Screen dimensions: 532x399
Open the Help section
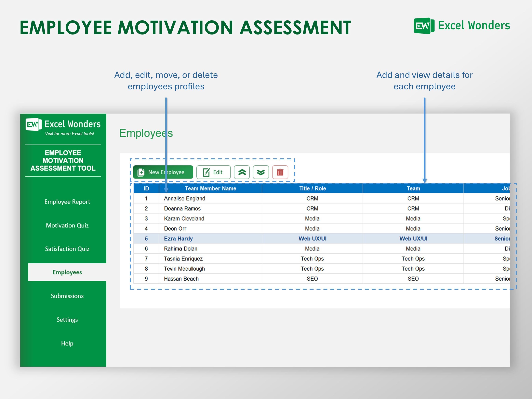tap(67, 343)
